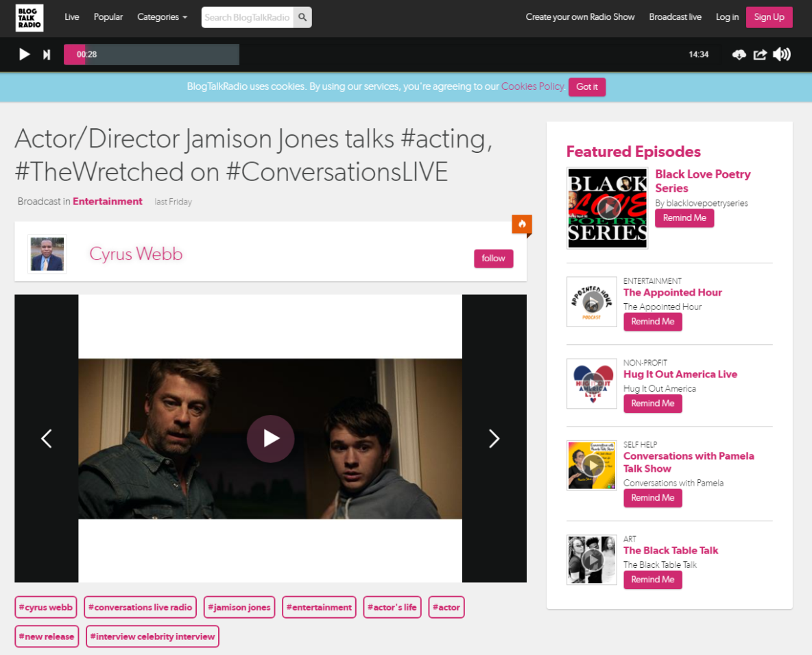
Task: Open The Appointed Hour title link
Action: [x=672, y=293]
